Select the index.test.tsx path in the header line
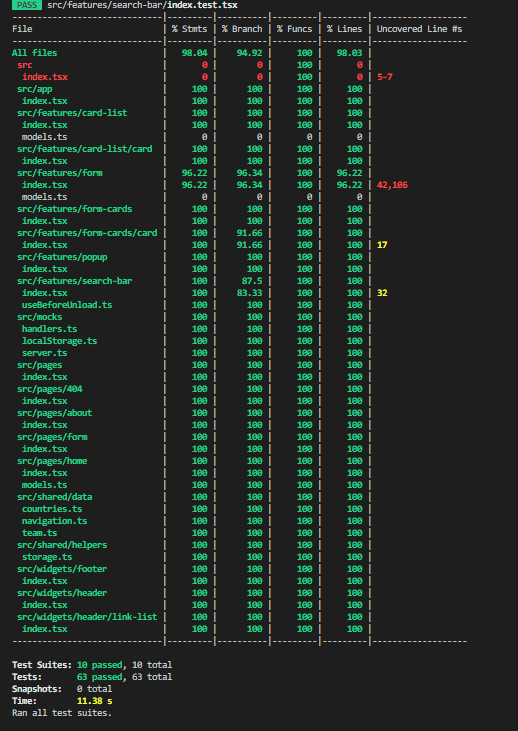Viewport: 518px width, 731px height. point(202,5)
